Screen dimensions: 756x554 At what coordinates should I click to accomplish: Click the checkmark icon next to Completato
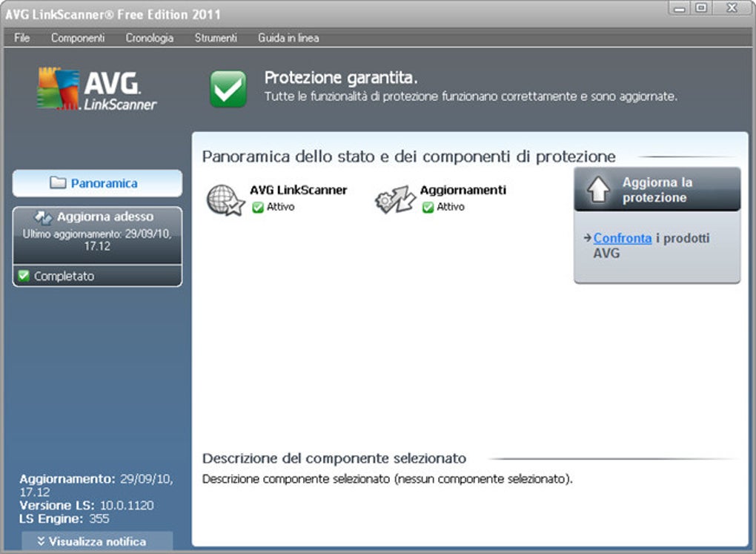click(22, 275)
